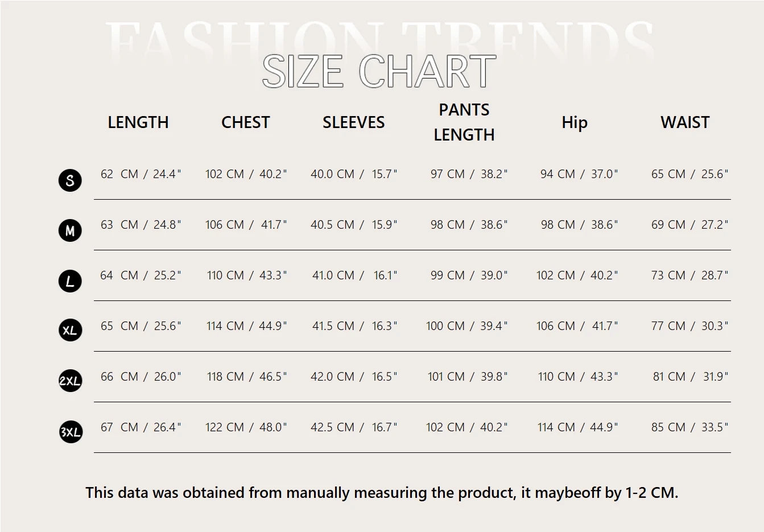Screen dimensions: 764x532
Task: Click the LENGTH column header
Action: click(138, 122)
